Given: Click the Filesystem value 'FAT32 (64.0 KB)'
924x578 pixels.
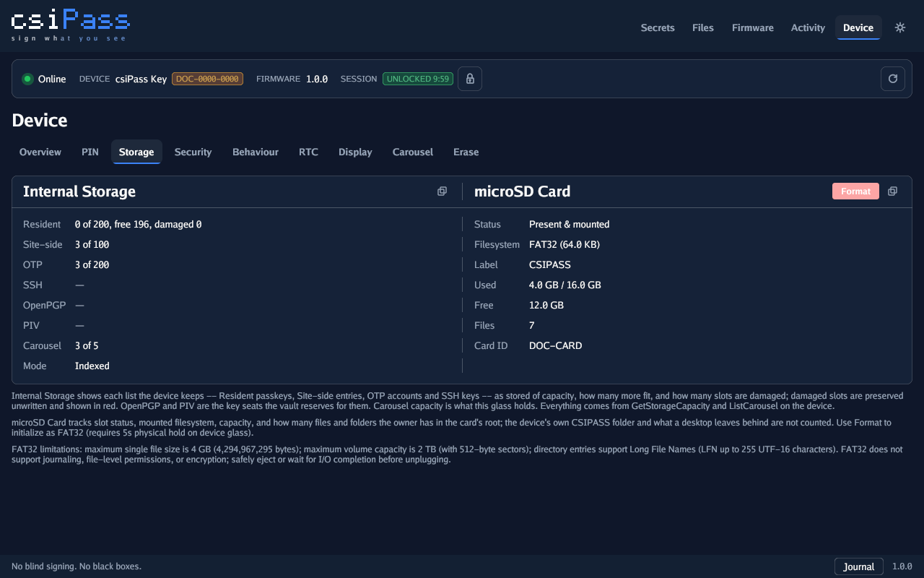Looking at the screenshot, I should (565, 245).
